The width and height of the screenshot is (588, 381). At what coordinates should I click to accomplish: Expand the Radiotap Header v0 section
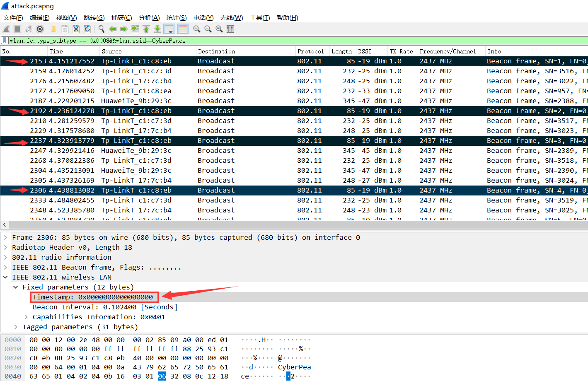click(5, 248)
